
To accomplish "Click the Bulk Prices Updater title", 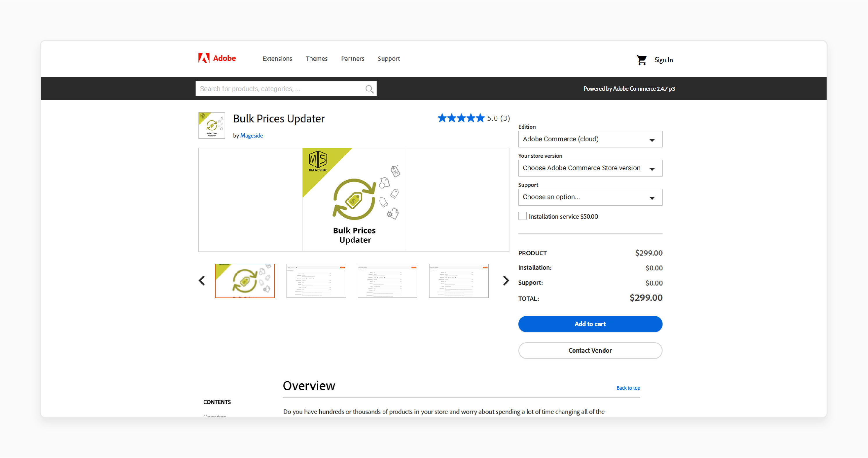I will (x=279, y=119).
